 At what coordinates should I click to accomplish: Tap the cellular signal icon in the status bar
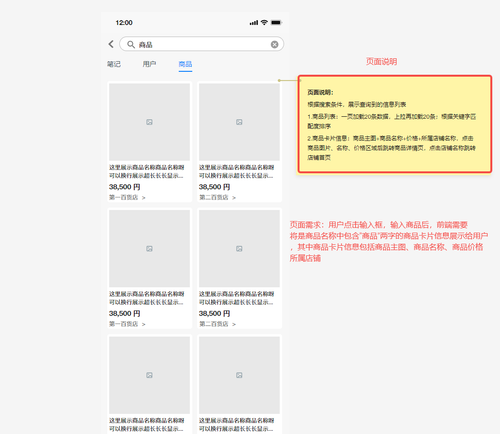coord(254,23)
